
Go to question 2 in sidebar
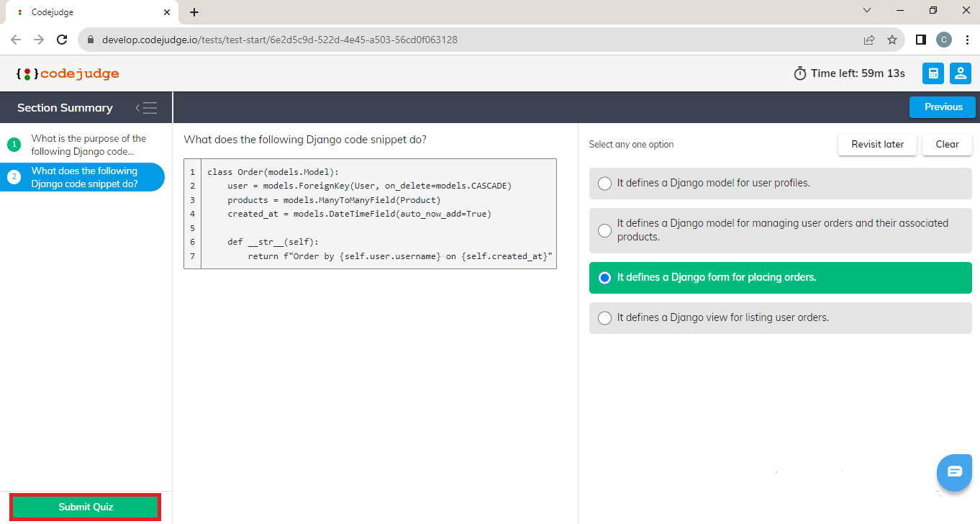(83, 177)
